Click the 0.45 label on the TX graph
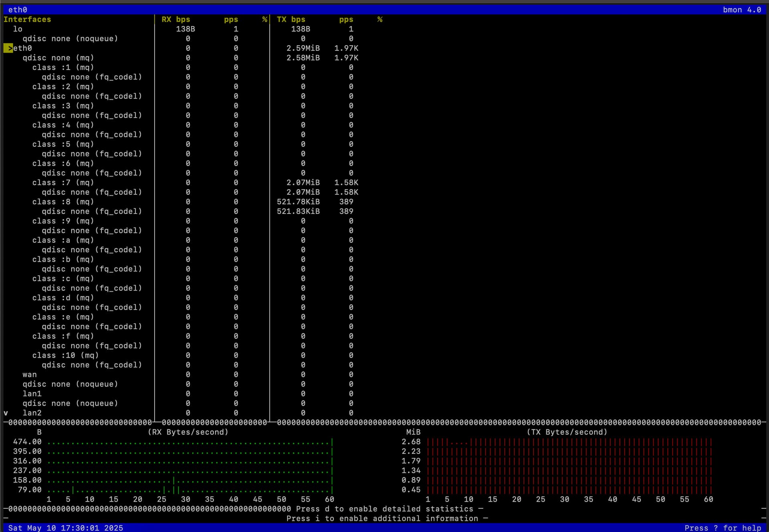769x532 pixels. (x=411, y=490)
